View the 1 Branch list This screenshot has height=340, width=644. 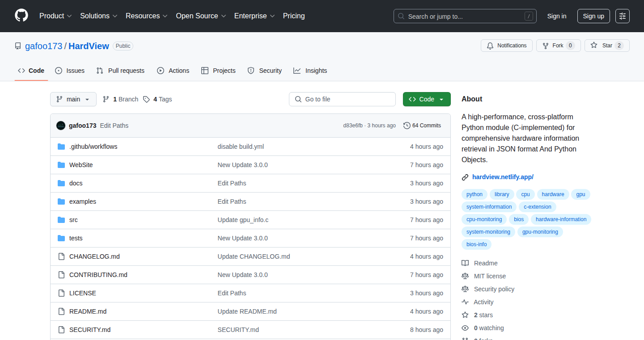[x=121, y=99]
